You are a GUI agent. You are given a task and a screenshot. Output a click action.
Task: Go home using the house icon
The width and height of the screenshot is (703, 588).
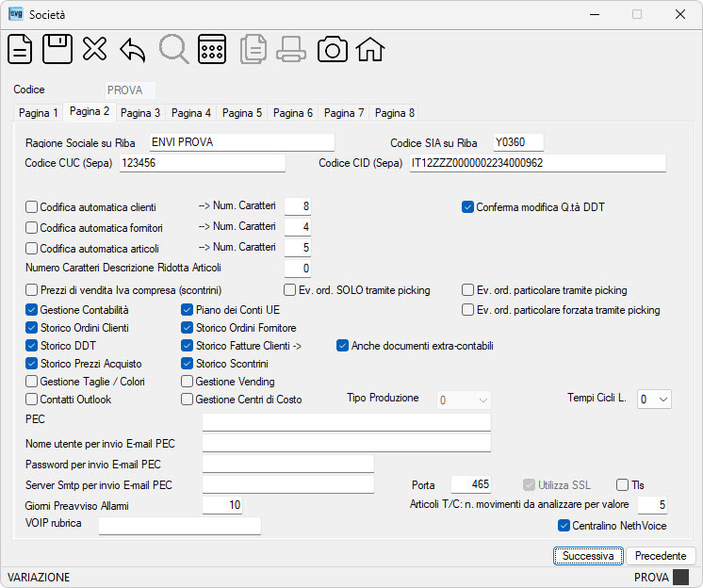[x=370, y=49]
